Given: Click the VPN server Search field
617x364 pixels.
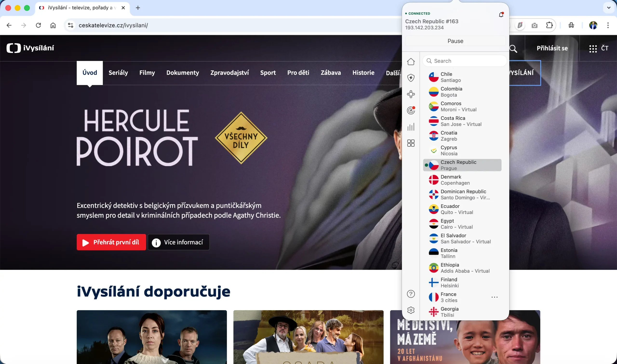Looking at the screenshot, I should click(464, 61).
